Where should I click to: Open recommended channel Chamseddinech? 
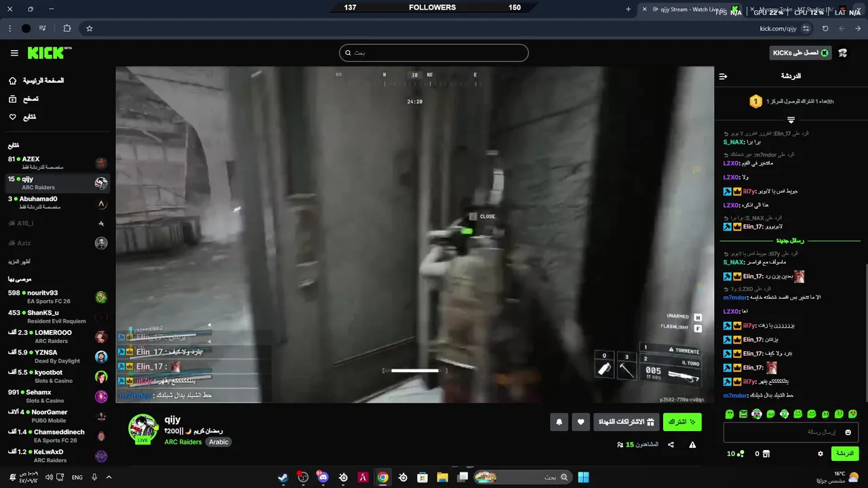coord(58,436)
